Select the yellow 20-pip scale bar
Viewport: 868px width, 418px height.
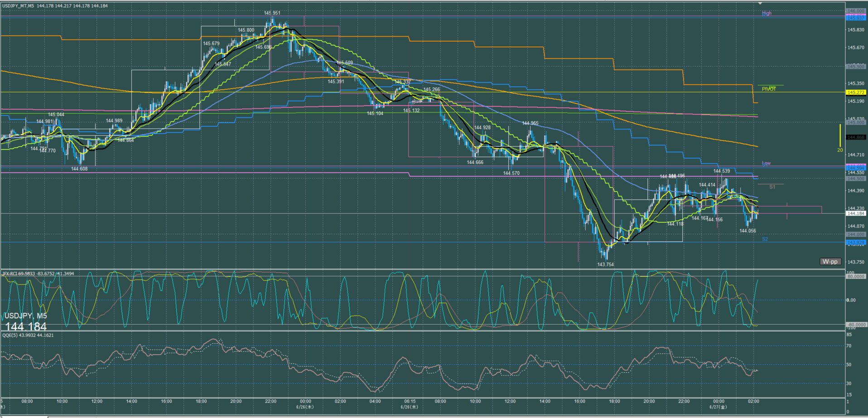pos(840,138)
